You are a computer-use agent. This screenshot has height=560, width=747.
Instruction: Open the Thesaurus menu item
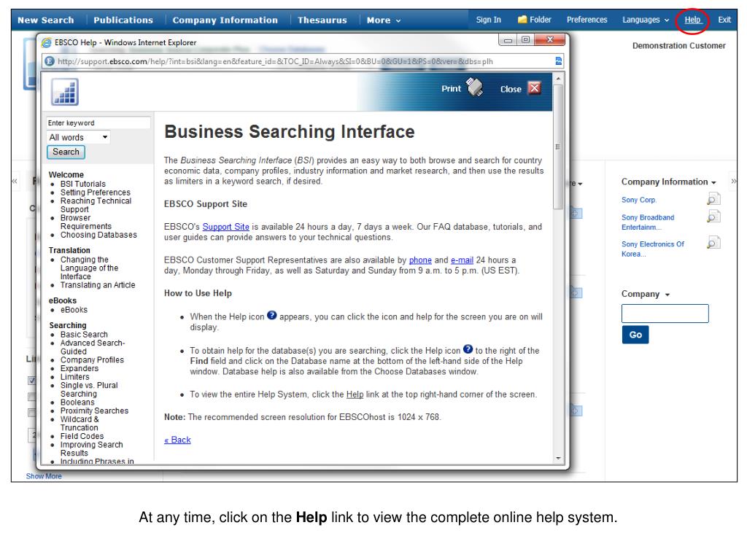322,20
